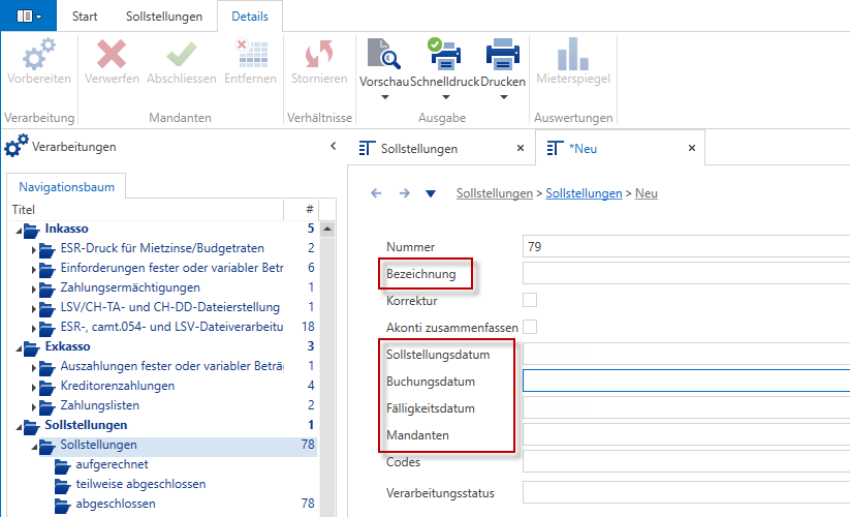The width and height of the screenshot is (850, 517).
Task: Click the Bezeichnung input field
Action: click(686, 273)
